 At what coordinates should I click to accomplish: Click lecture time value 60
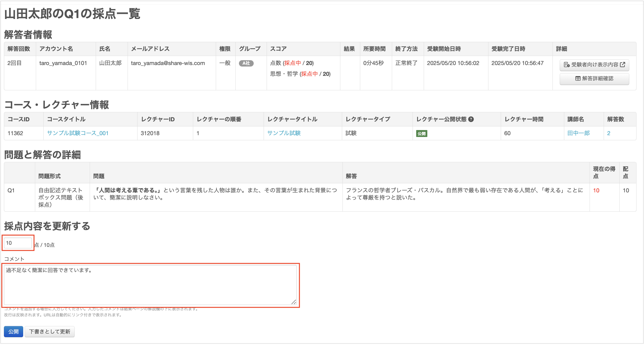pos(507,133)
